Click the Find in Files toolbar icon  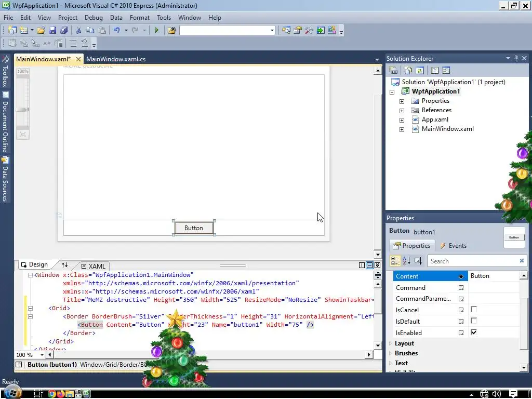tap(171, 30)
